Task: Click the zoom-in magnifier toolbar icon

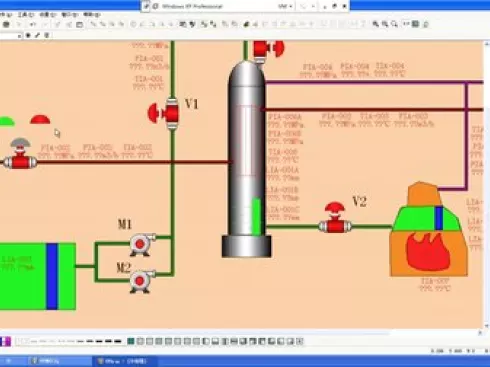Action: pyautogui.click(x=376, y=24)
